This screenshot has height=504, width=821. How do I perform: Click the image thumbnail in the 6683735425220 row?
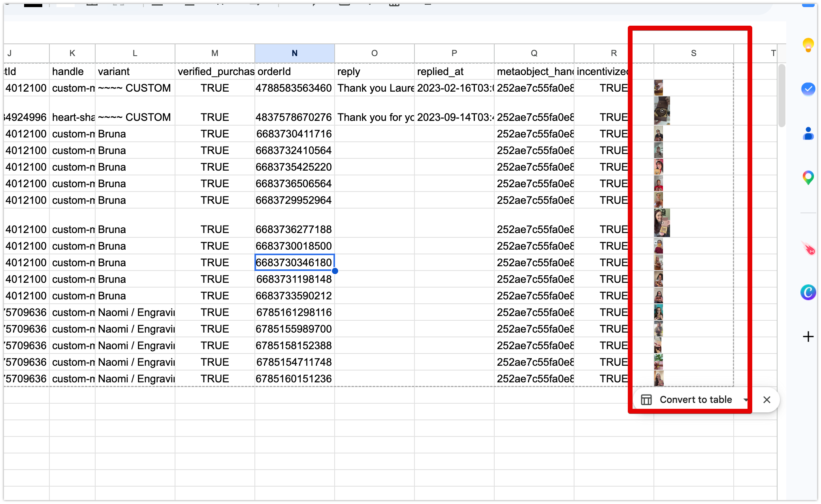click(x=659, y=167)
